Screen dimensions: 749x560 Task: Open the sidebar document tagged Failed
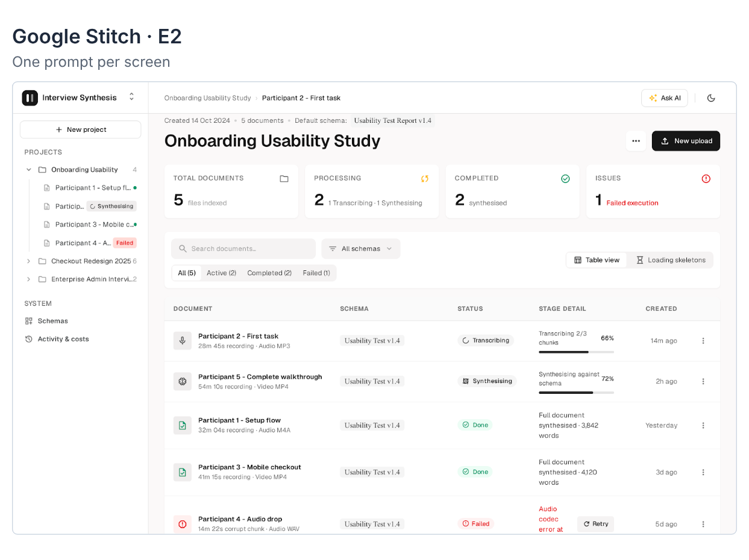pyautogui.click(x=90, y=243)
